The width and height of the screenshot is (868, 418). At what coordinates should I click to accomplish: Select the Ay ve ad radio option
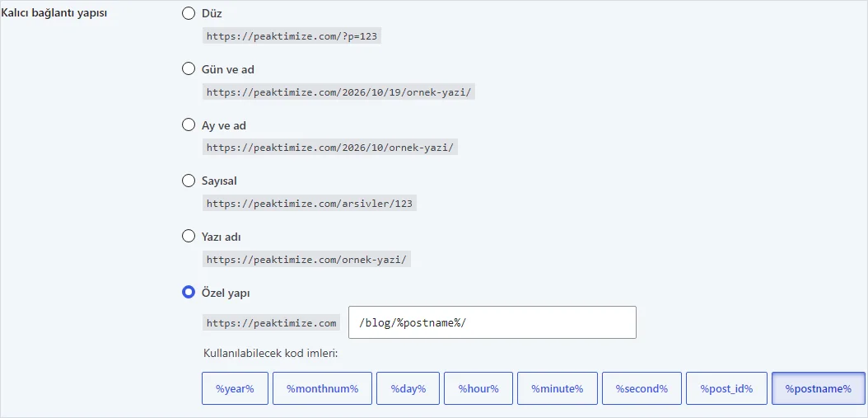[x=189, y=124]
